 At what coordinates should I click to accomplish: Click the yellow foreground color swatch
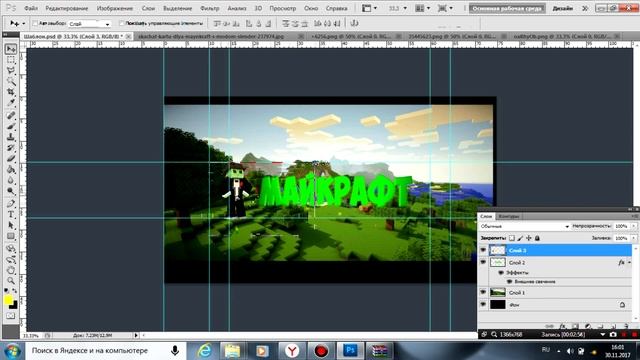[8, 300]
